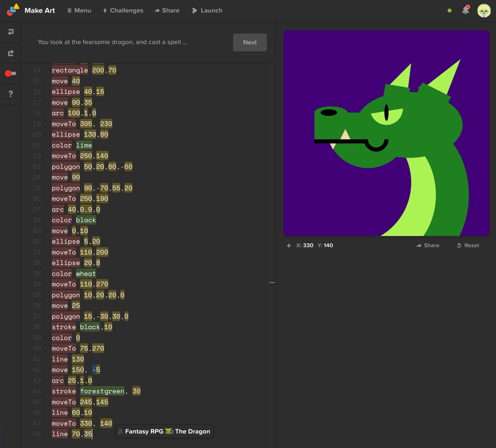The width and height of the screenshot is (496, 448).
Task: Click the black color value on line 28
Action: [x=86, y=220]
